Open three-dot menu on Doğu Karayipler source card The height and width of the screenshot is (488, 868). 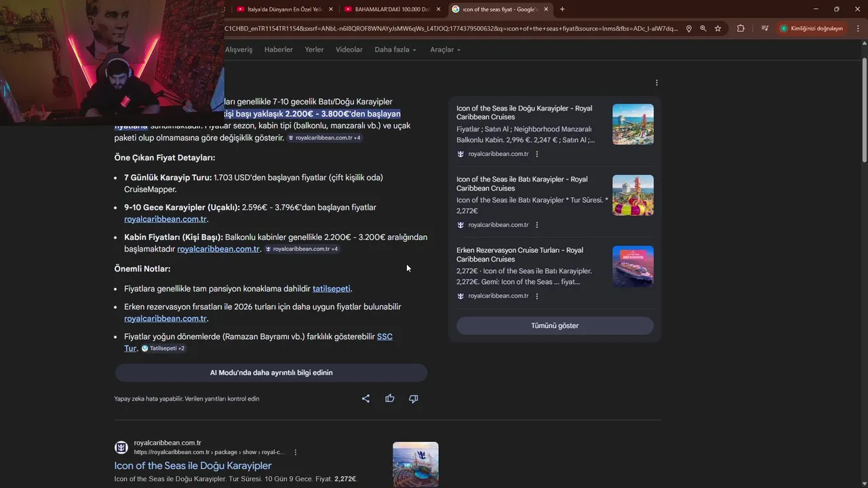537,154
